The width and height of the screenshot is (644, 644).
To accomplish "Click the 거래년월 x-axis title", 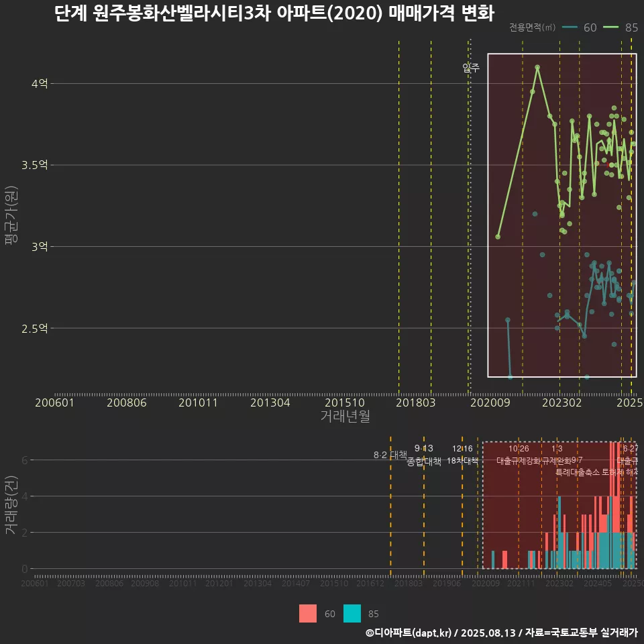I will click(345, 416).
